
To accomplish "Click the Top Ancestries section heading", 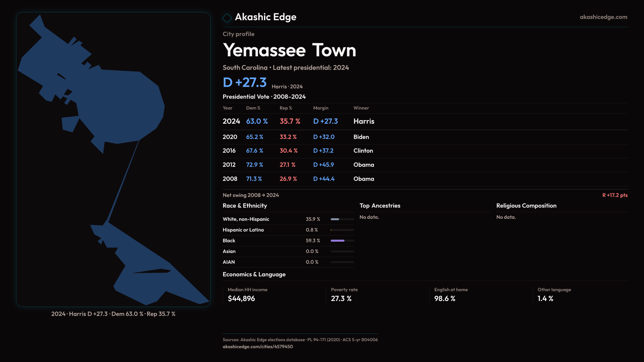I will pos(380,206).
